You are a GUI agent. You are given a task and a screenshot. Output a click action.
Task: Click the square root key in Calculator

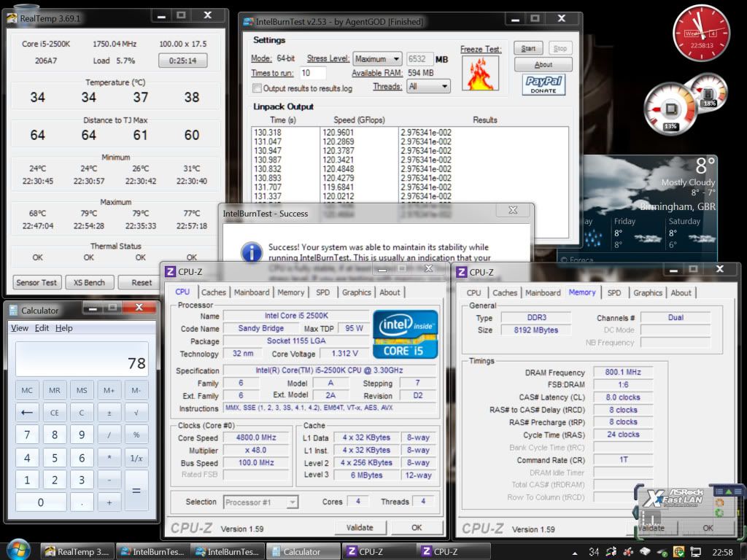pyautogui.click(x=136, y=413)
